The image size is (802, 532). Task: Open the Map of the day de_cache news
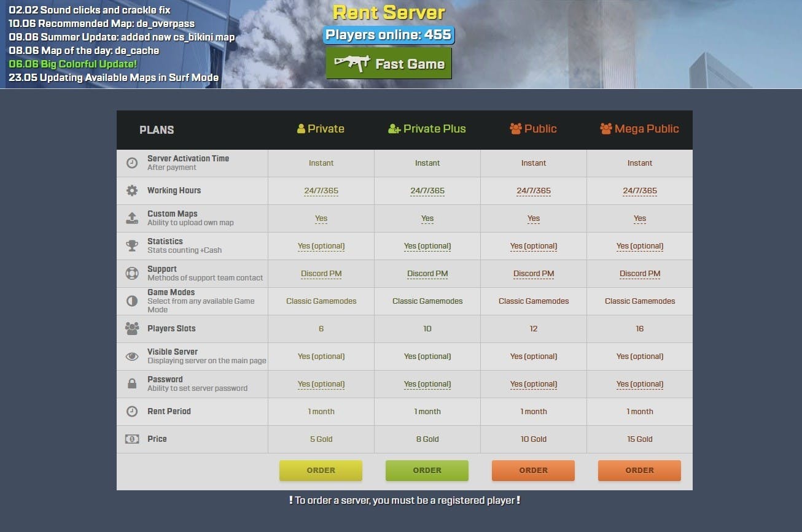tap(84, 51)
